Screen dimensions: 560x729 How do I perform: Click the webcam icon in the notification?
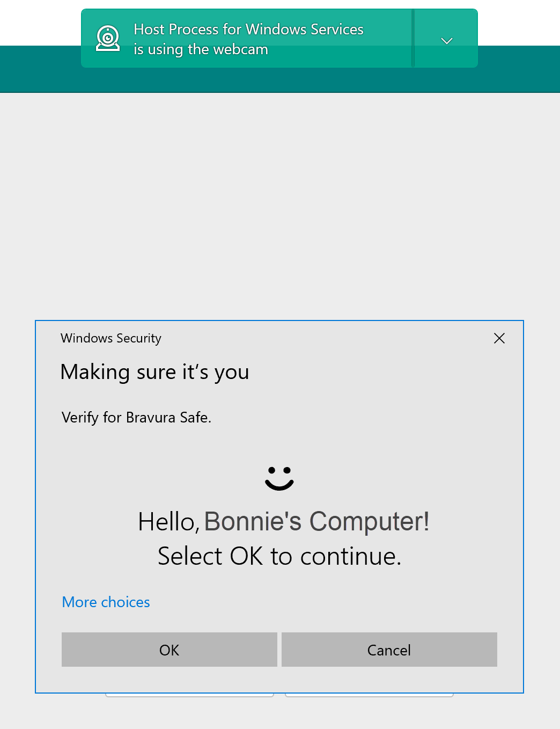(x=107, y=38)
